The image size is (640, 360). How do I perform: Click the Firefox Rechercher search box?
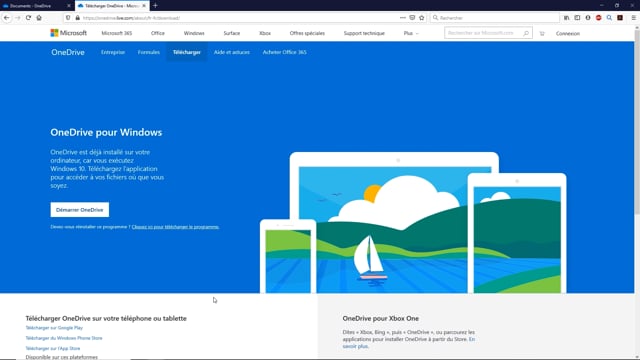click(495, 18)
